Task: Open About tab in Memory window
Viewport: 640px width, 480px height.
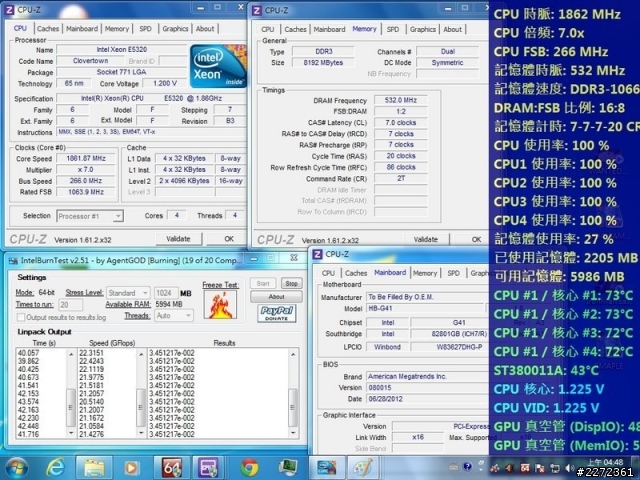Action: coord(452,29)
